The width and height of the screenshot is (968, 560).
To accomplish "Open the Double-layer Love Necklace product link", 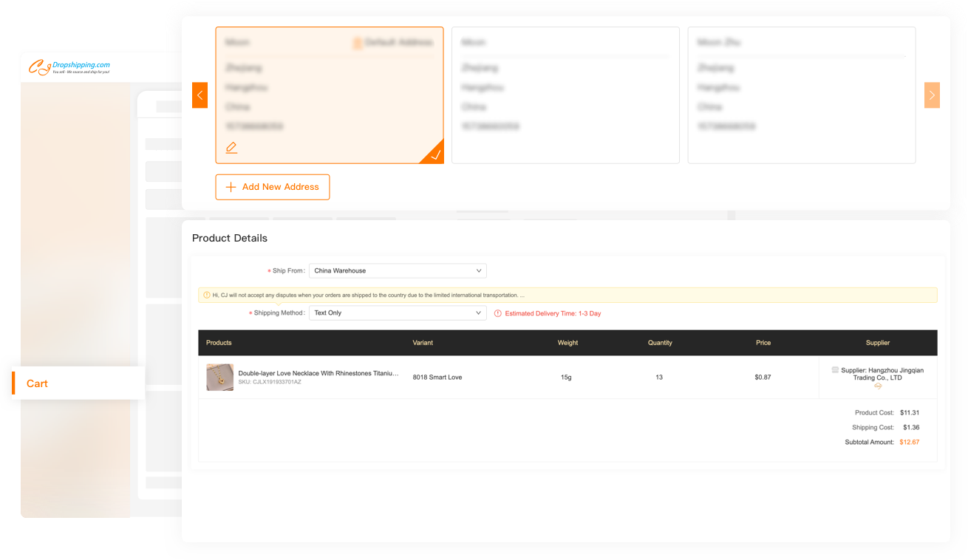I will (318, 374).
